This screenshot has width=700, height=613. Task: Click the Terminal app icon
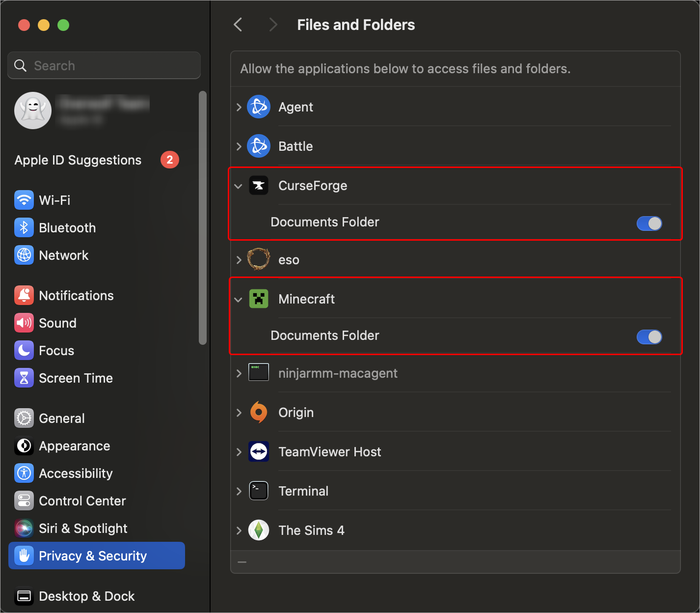[259, 491]
